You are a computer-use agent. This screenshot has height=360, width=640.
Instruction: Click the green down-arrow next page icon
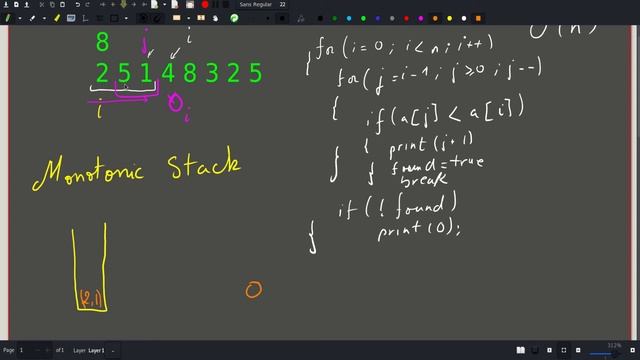coord(123,4)
